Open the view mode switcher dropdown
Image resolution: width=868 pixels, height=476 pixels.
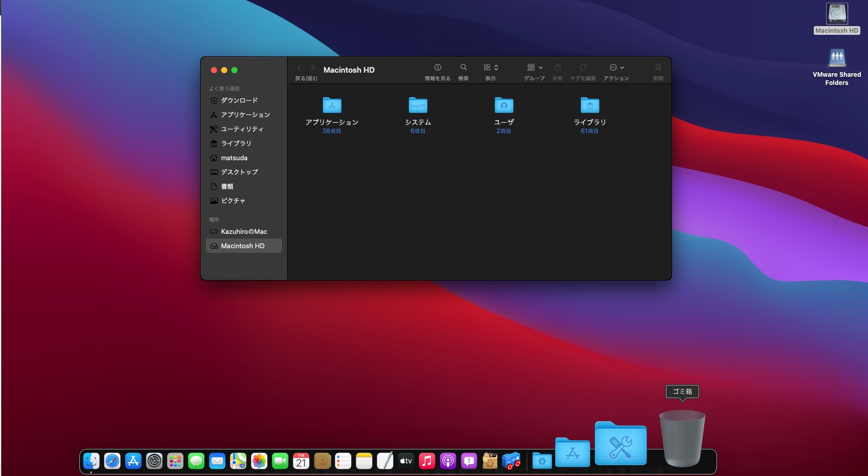[x=491, y=68]
